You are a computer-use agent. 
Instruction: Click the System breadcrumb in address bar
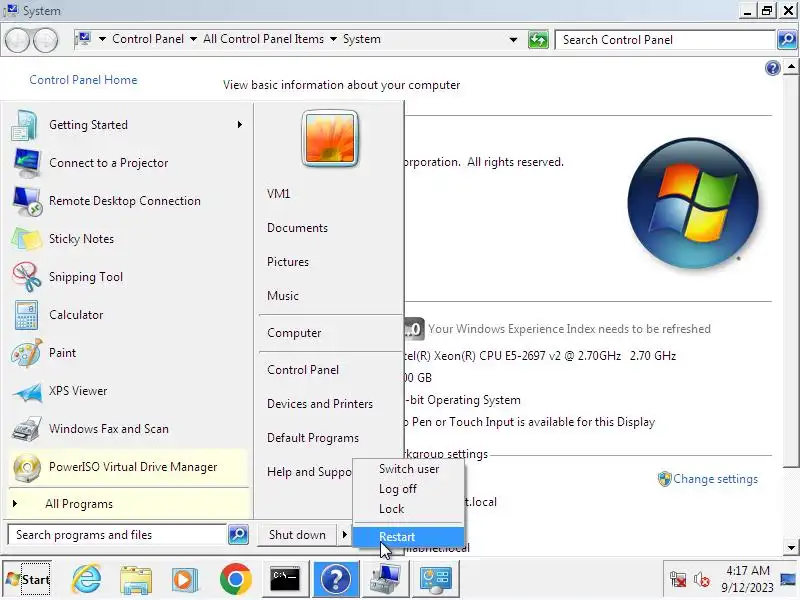click(x=362, y=39)
